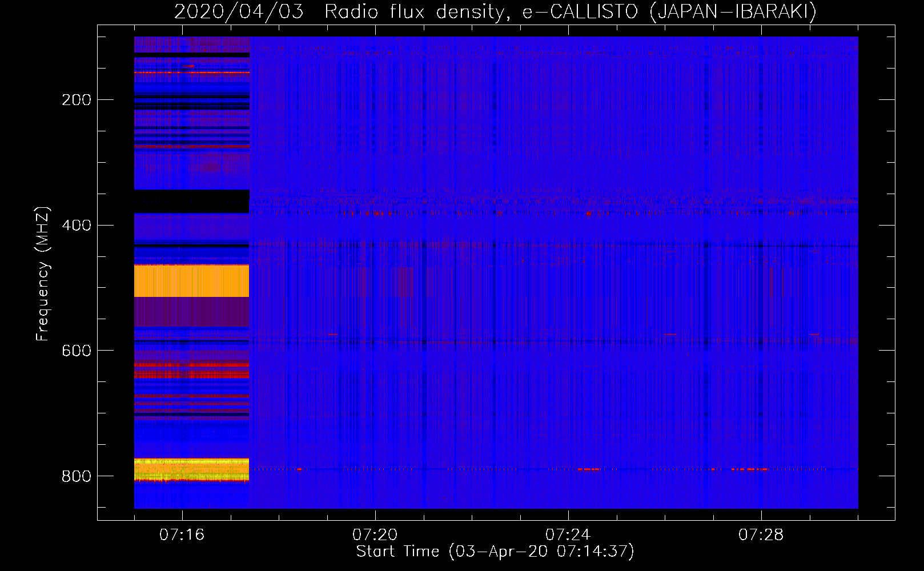Click the orange band near 500 MHz

pos(191,281)
